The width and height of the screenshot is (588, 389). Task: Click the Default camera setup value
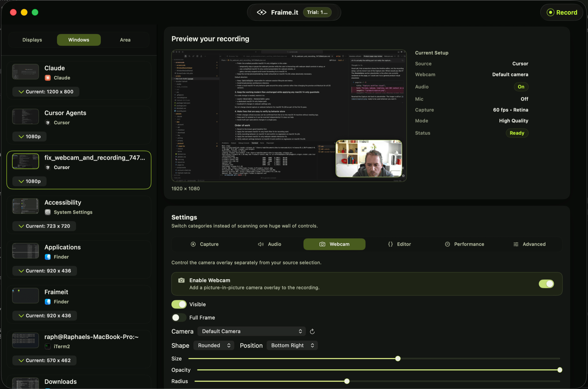tap(510, 75)
